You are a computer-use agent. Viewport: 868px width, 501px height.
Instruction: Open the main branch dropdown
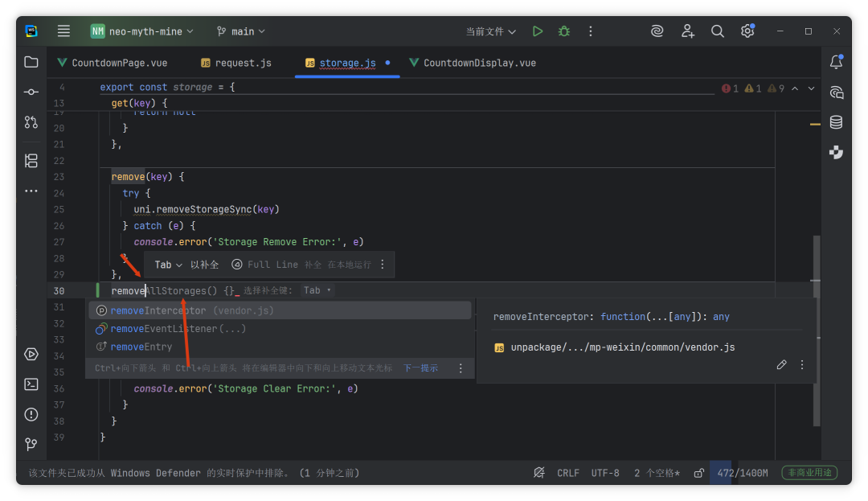click(241, 31)
